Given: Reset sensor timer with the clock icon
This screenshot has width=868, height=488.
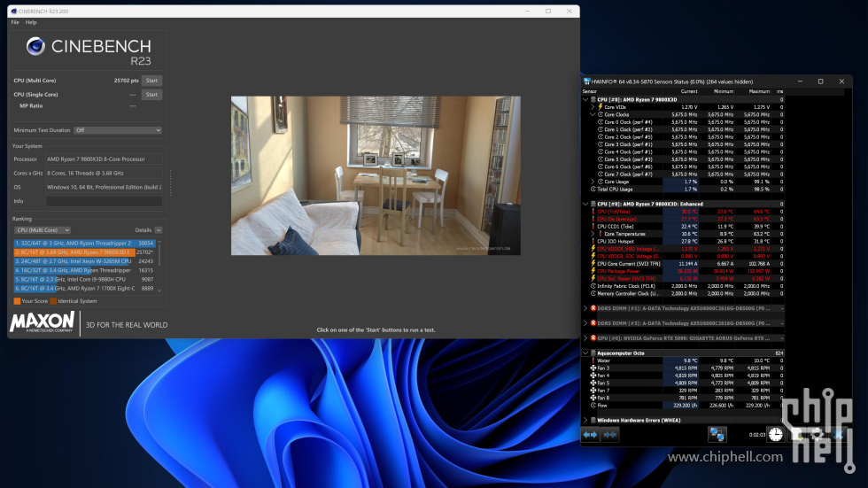Looking at the screenshot, I should click(x=775, y=434).
